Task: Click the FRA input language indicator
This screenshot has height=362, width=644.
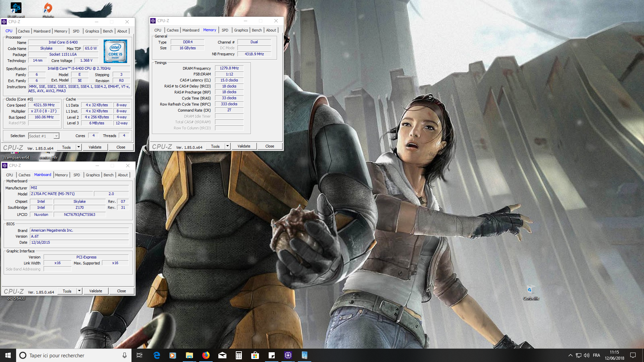Action: 596,355
